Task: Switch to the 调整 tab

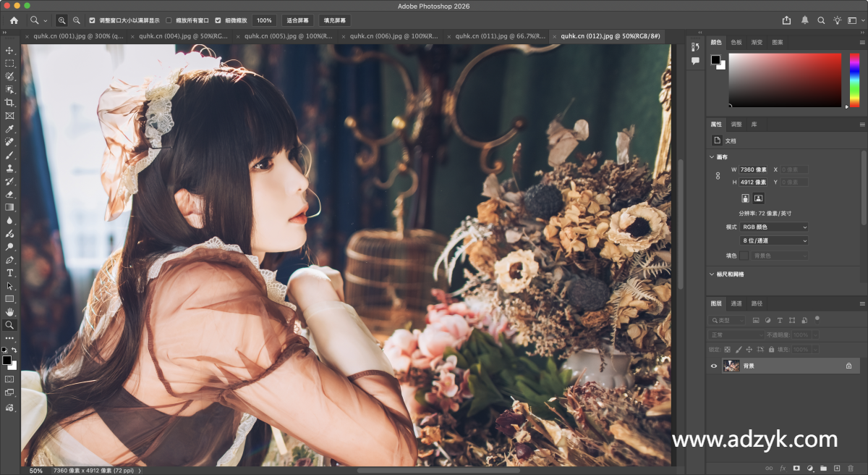Action: click(x=736, y=125)
